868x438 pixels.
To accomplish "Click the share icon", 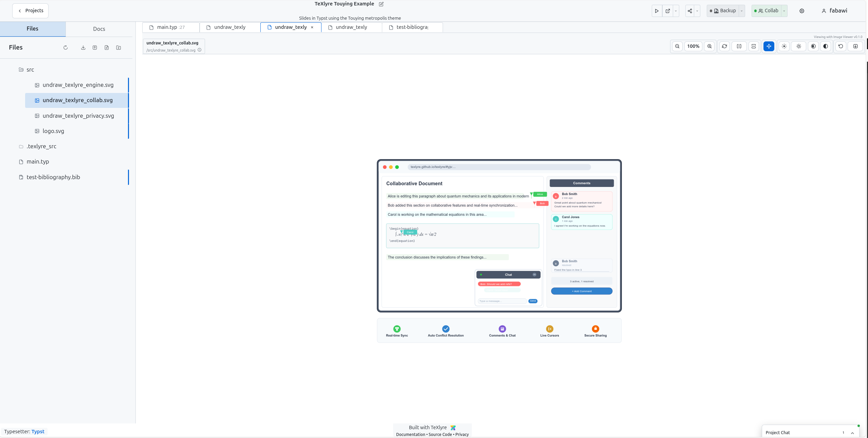I will (689, 11).
